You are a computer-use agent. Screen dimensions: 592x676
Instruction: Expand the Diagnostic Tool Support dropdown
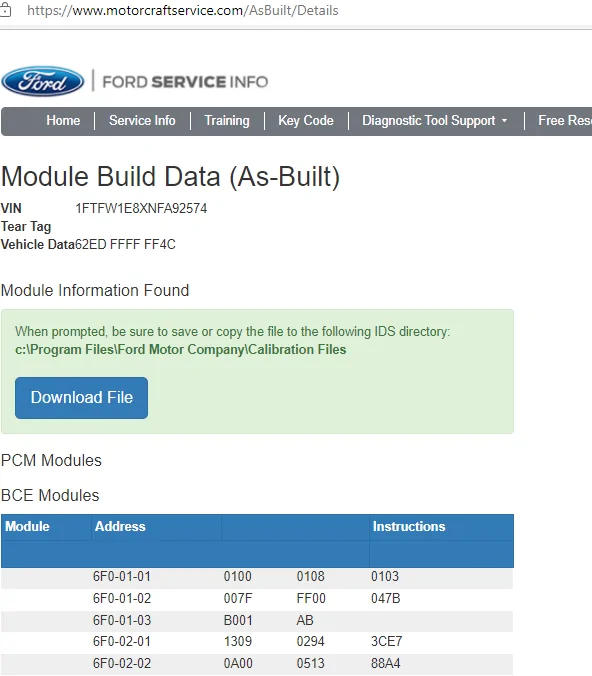pos(435,121)
